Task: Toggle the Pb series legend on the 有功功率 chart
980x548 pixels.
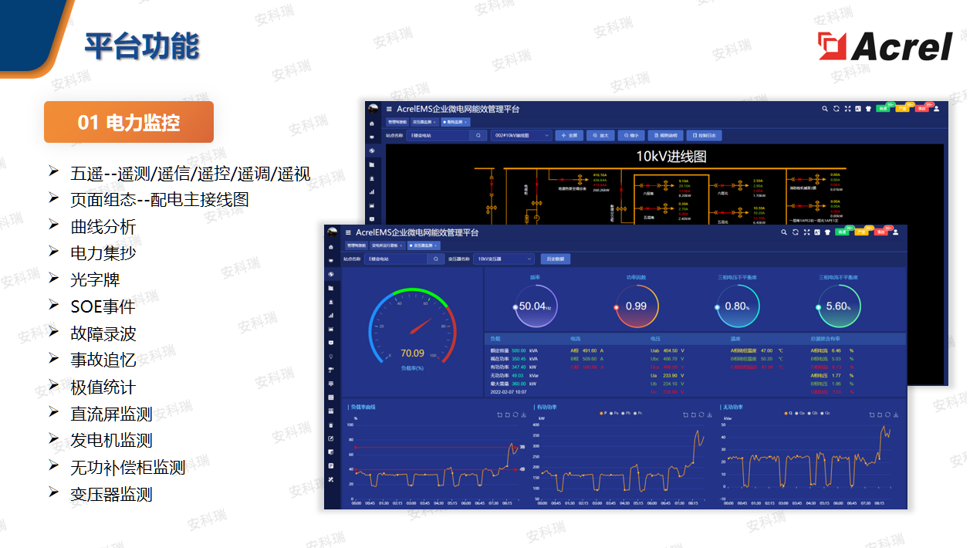Action: [627, 413]
